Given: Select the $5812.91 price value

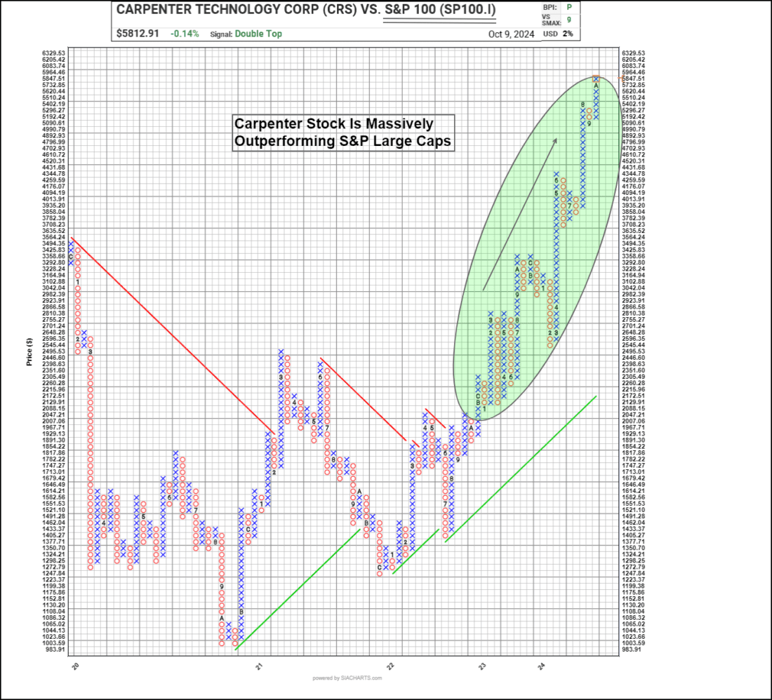Looking at the screenshot, I should tap(138, 34).
